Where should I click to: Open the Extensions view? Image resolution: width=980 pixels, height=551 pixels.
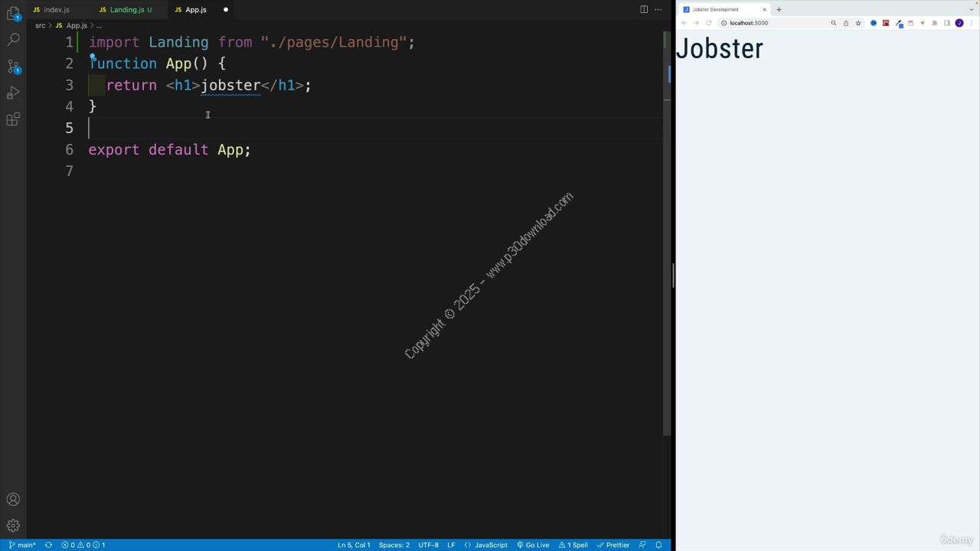click(x=13, y=119)
